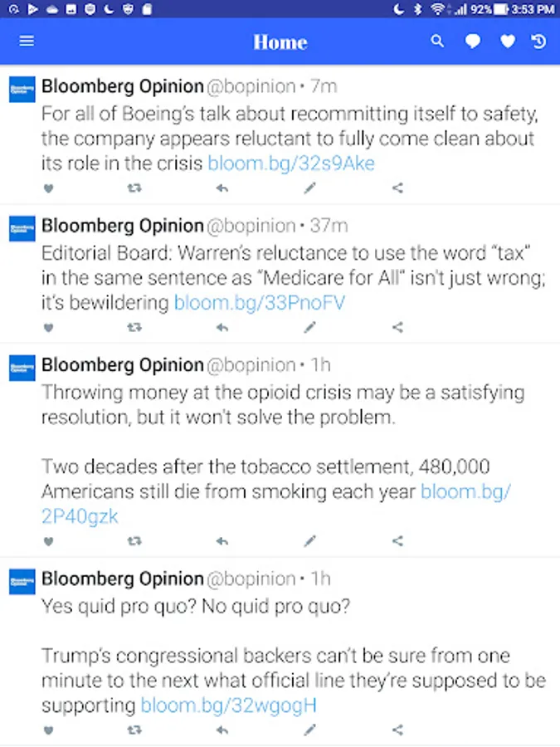The image size is (560, 747).
Task: Like the opioid crisis tweet
Action: click(x=48, y=541)
